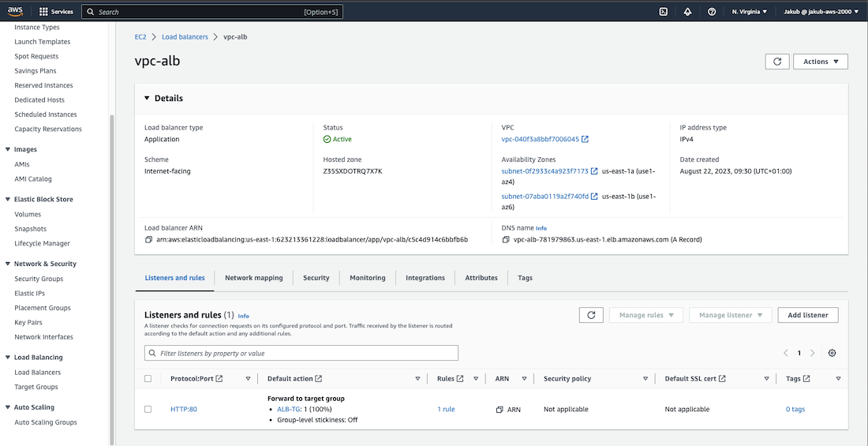Switch to the Network mapping tab

tap(253, 278)
